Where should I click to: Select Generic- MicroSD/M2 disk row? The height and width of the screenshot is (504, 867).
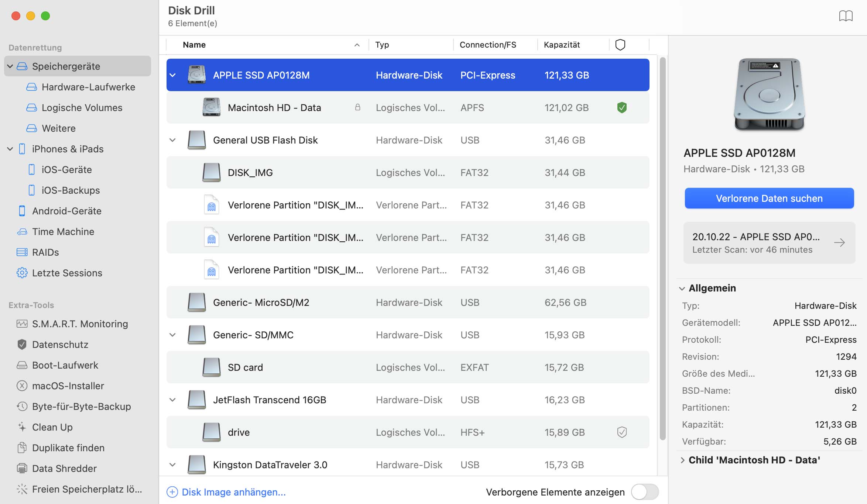click(x=408, y=302)
